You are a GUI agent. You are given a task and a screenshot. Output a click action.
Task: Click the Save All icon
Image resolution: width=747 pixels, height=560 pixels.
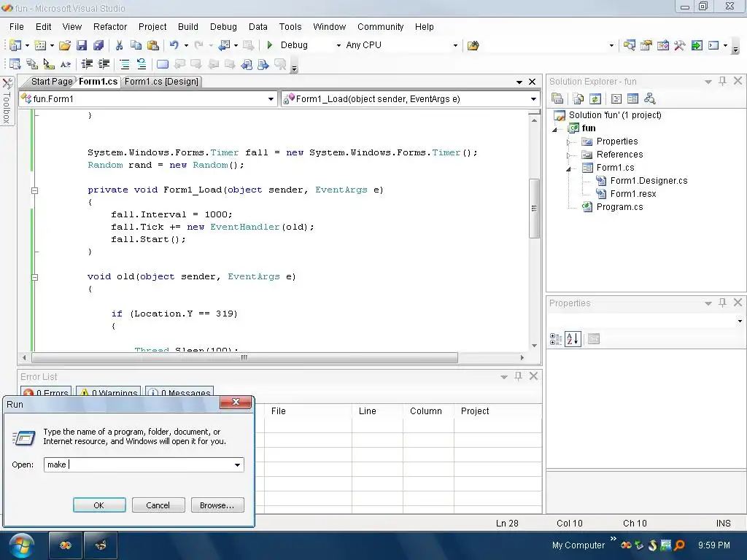click(98, 45)
